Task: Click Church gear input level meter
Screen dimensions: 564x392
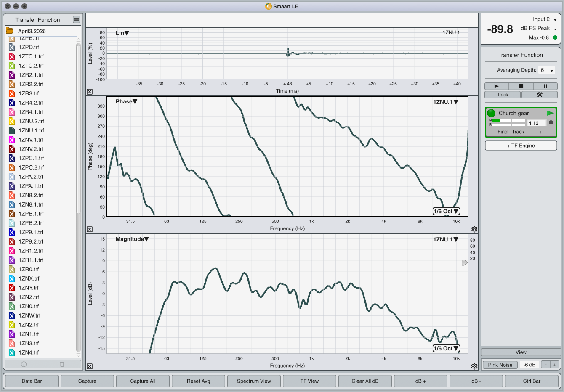Action: pos(508,122)
